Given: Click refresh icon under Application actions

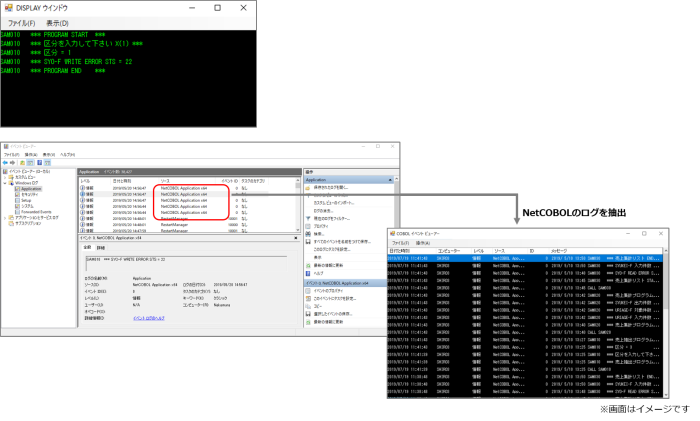Looking at the screenshot, I should pyautogui.click(x=308, y=265).
